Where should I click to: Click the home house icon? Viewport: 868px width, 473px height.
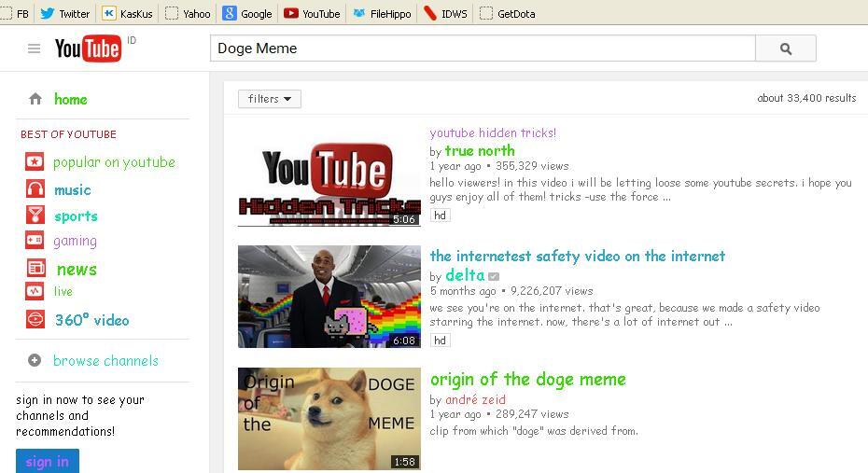(x=35, y=99)
